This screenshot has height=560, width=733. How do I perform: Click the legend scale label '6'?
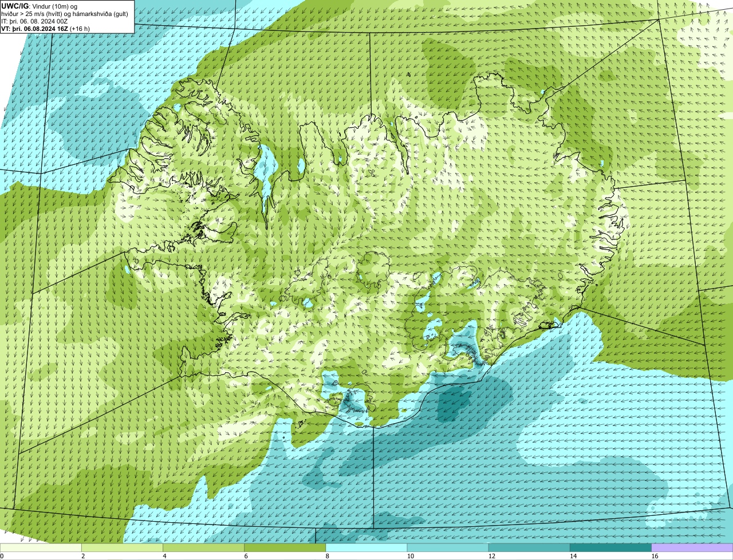[246, 556]
